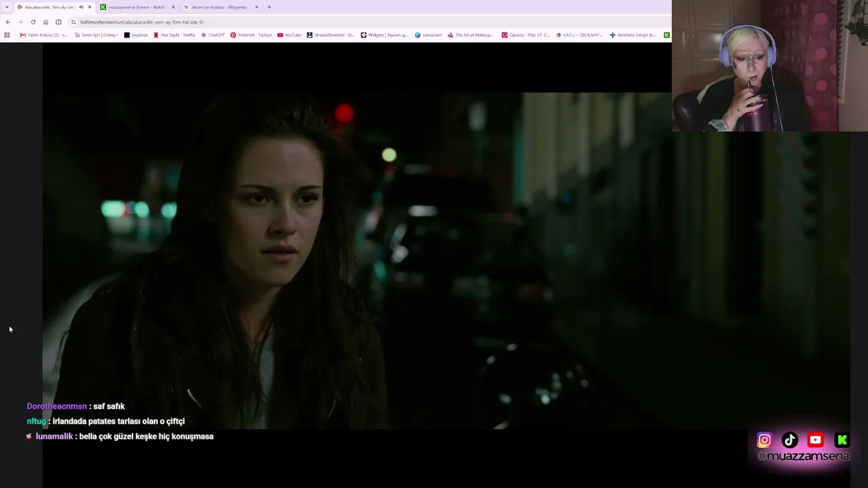Switch to the muazzamsena Stream tab
Screen dimensions: 868x488
coord(138,7)
